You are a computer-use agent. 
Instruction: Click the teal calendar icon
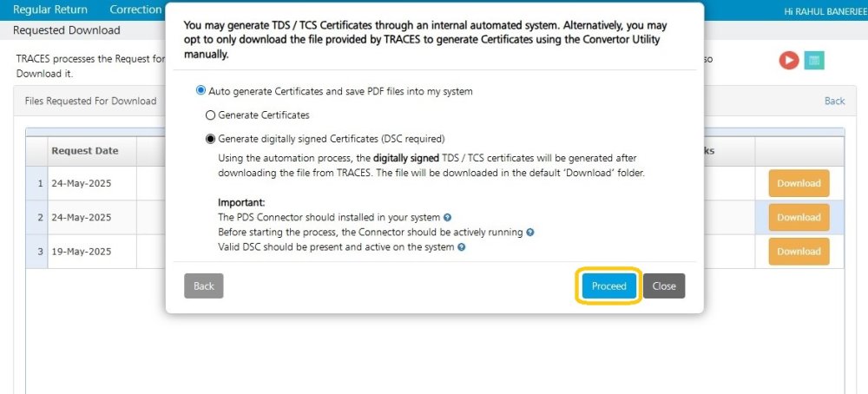[x=814, y=60]
